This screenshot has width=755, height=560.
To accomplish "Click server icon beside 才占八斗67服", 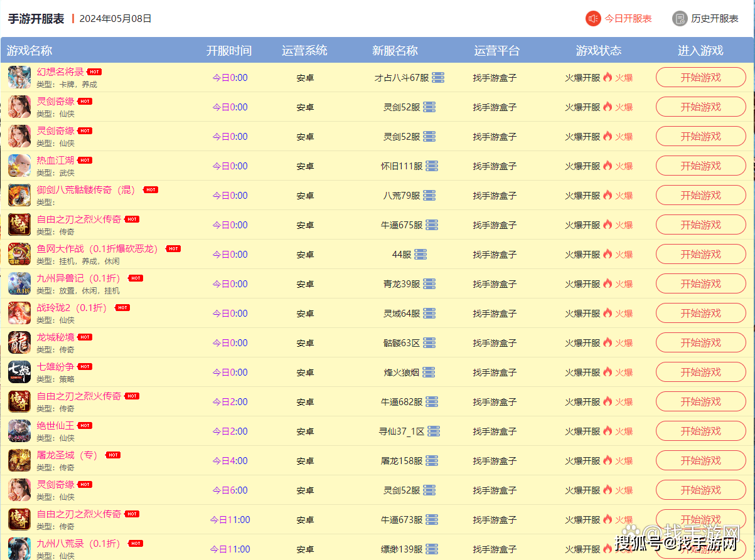I will point(438,78).
